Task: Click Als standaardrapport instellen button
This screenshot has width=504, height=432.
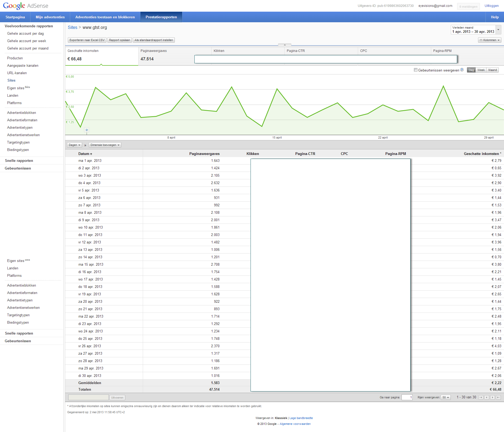Action: pos(154,40)
